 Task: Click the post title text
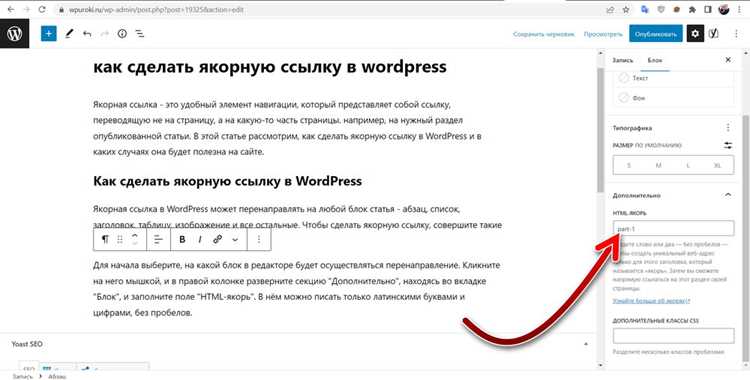270,66
